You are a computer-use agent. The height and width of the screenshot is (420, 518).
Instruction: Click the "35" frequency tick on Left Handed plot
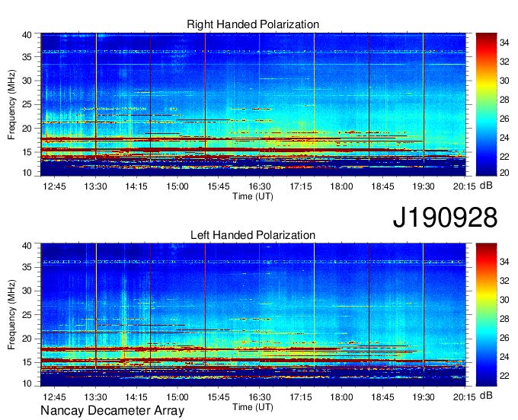tap(27, 267)
